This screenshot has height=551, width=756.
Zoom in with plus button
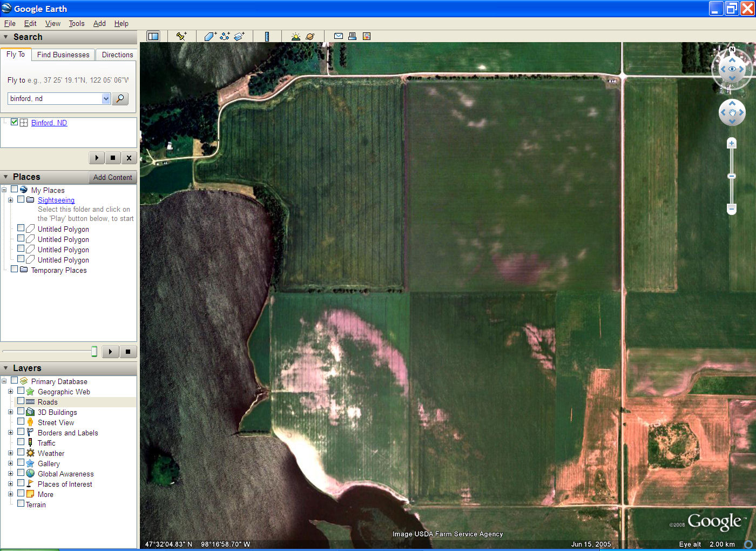[732, 143]
